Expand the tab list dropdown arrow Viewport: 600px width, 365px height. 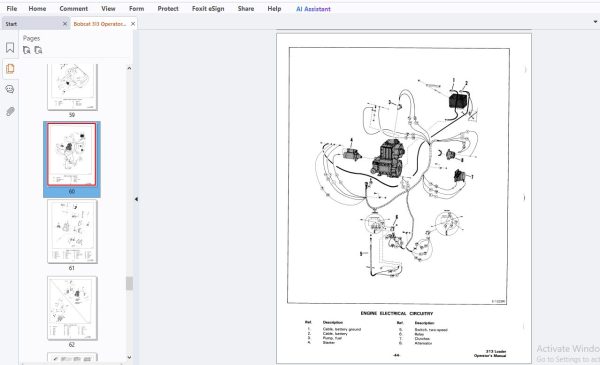tap(595, 22)
